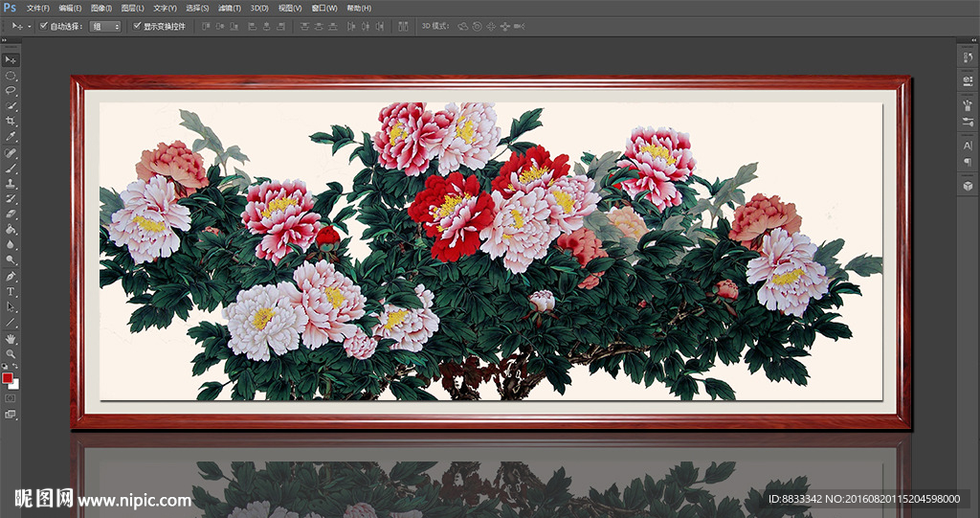Viewport: 980px width, 518px height.
Task: Click align bottom edges button
Action: point(234,26)
